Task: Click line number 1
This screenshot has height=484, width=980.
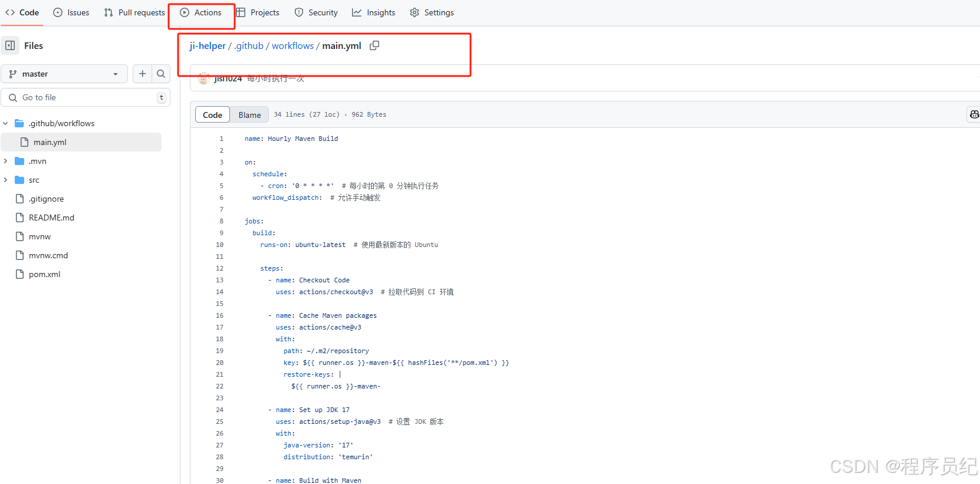Action: coord(222,139)
